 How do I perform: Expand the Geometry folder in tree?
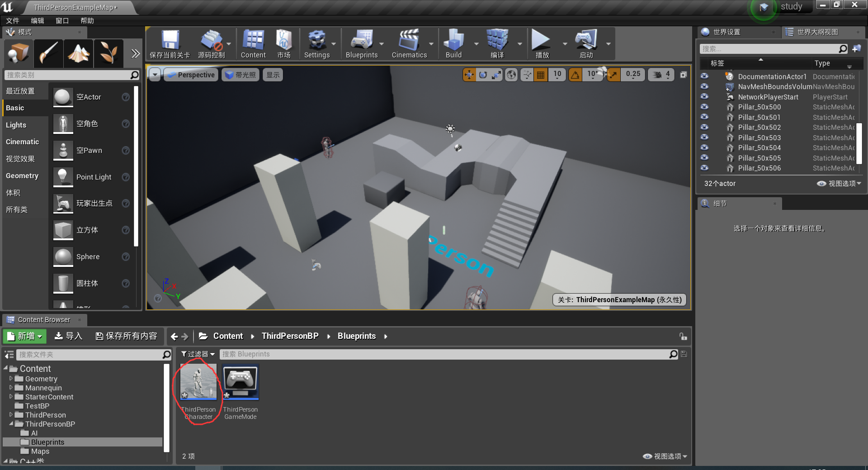(11, 379)
